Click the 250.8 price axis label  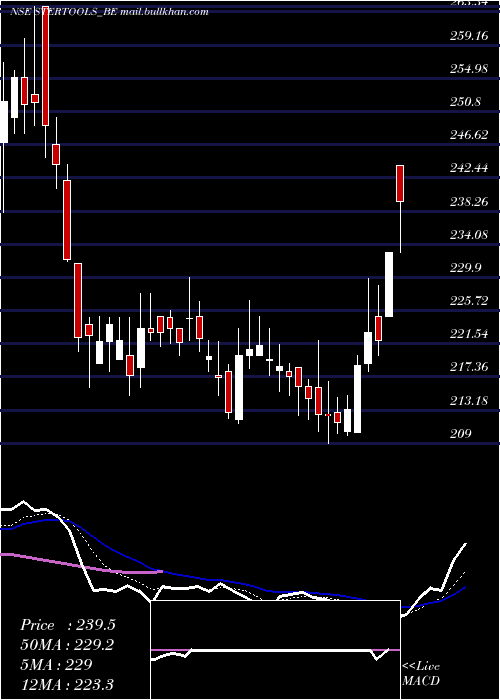point(466,102)
